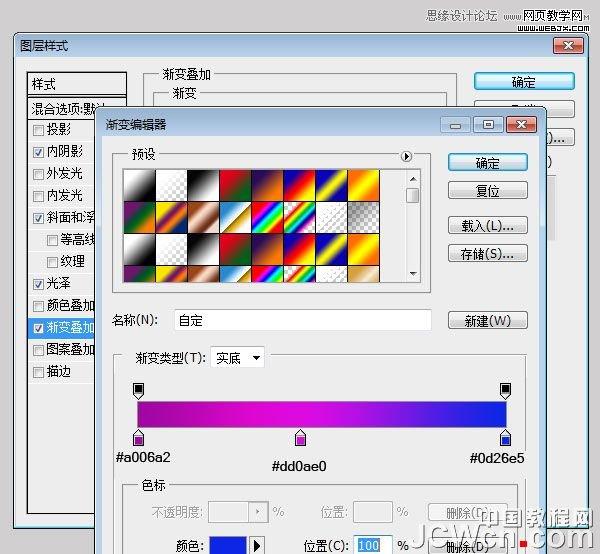600x554 pixels.
Task: Choose the second-row violet-green-orange preset
Action: pyautogui.click(x=139, y=217)
